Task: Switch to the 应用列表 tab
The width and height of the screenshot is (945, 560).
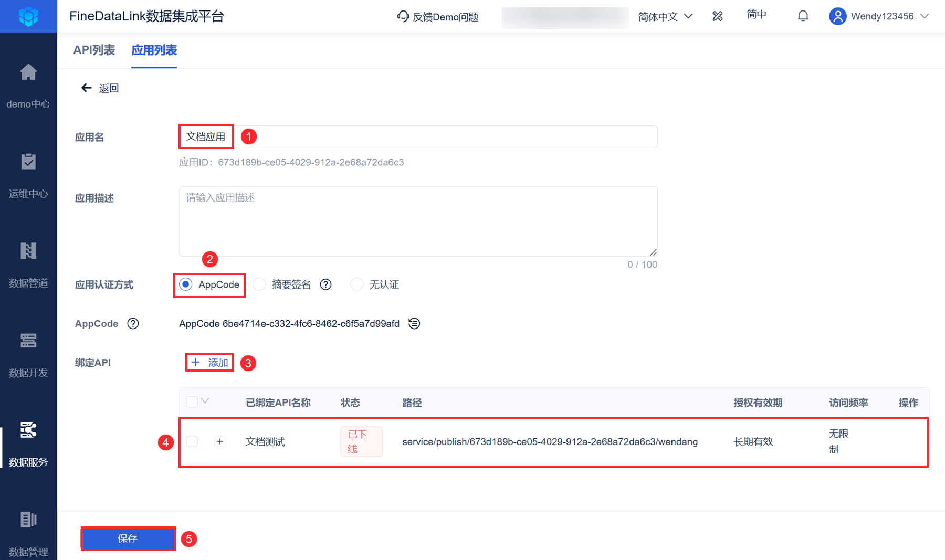Action: click(x=154, y=50)
